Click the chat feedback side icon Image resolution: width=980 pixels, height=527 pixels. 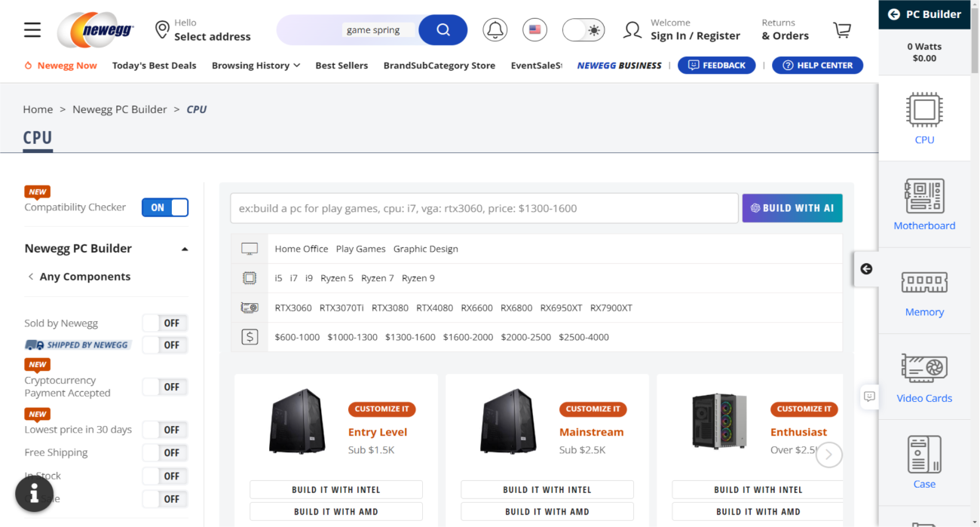click(869, 396)
